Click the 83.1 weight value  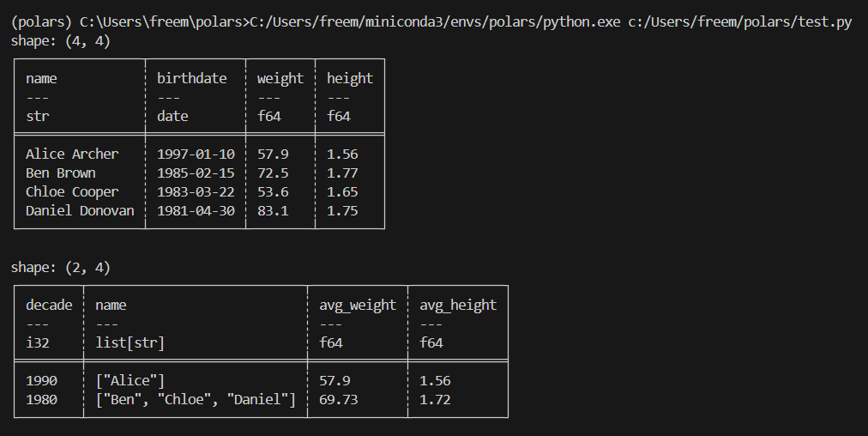click(273, 211)
